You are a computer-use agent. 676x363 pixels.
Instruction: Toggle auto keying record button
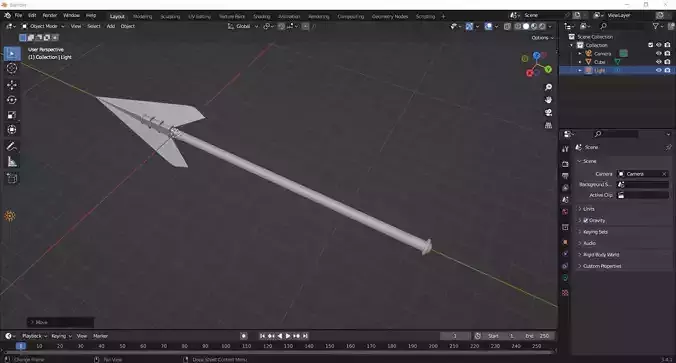point(244,336)
